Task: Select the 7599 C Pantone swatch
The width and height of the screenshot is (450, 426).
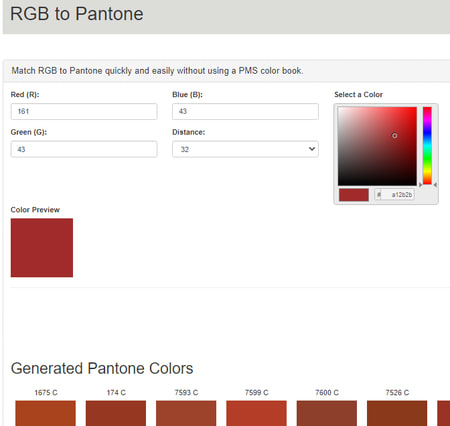Action: pos(256,413)
